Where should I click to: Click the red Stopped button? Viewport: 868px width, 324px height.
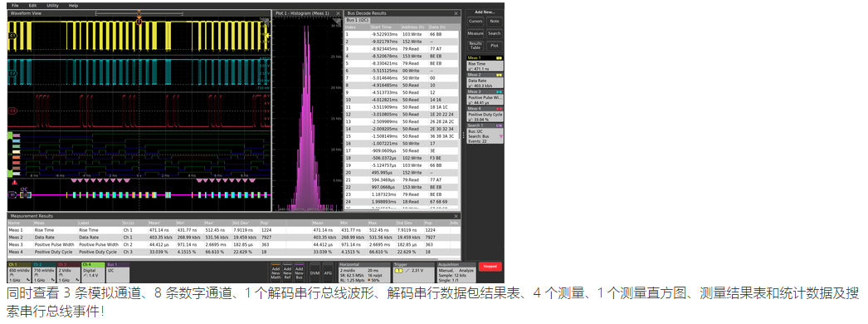pos(490,267)
